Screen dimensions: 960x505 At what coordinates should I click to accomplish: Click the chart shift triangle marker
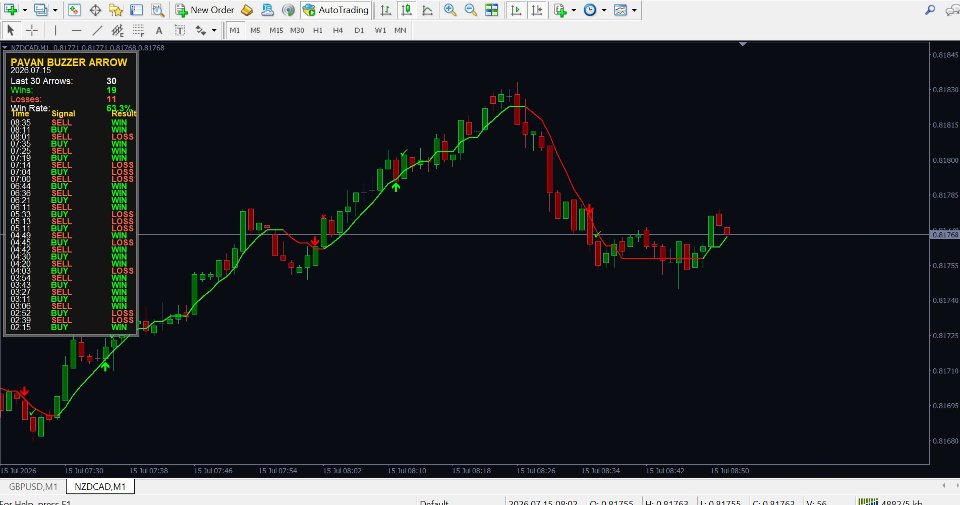743,45
